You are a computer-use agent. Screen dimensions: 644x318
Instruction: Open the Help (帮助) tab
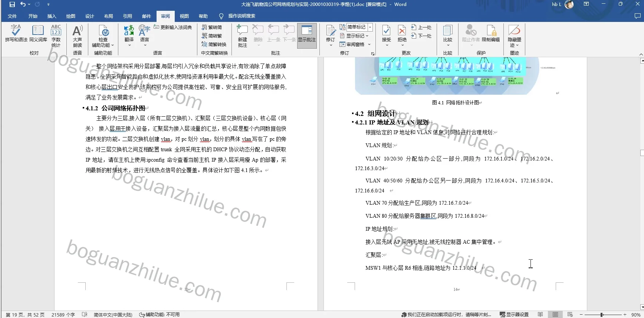pos(203,16)
